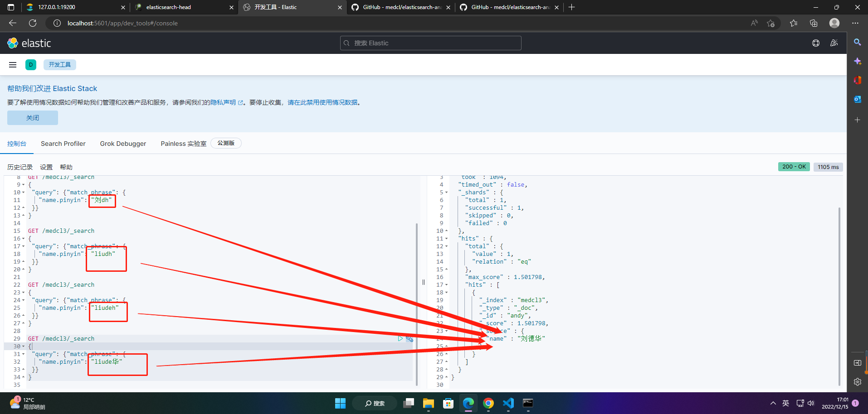Viewport: 868px width, 414px height.
Task: Open browser profile avatar
Action: pyautogui.click(x=834, y=23)
